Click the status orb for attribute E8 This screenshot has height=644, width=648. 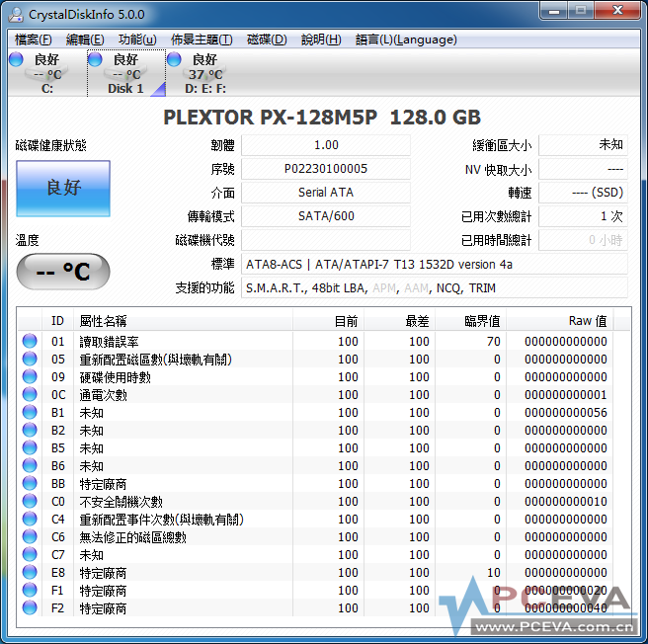click(30, 572)
